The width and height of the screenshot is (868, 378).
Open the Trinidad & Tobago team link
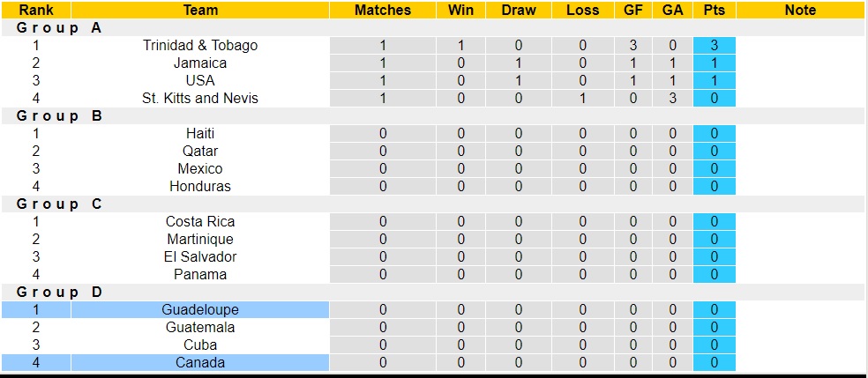point(200,45)
